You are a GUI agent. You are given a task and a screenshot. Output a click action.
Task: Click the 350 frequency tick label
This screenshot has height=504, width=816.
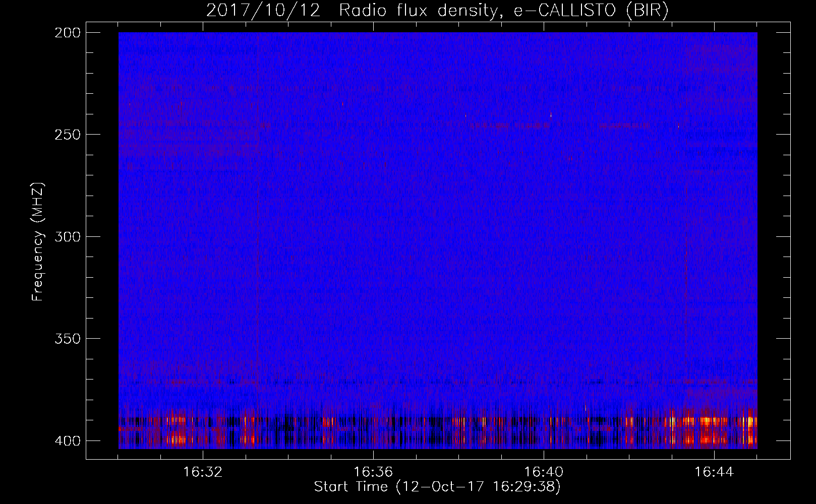coord(67,339)
